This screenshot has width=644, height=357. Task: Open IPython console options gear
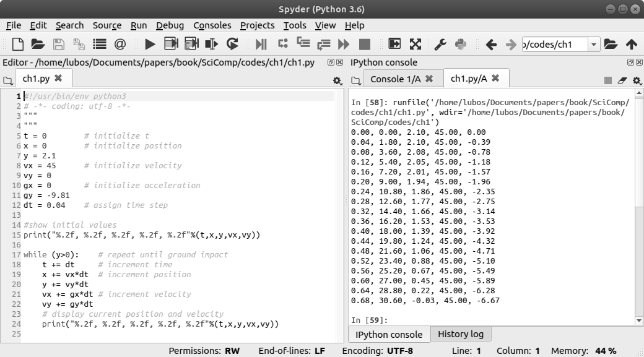pyautogui.click(x=637, y=80)
